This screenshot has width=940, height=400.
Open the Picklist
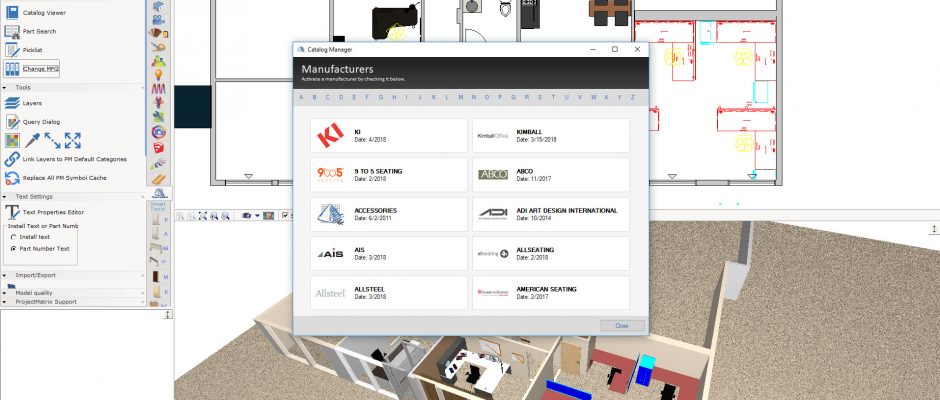coord(24,50)
